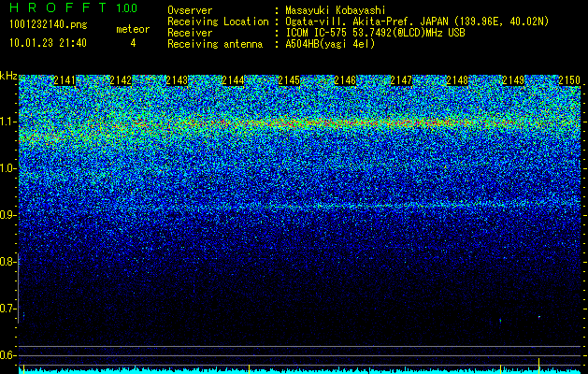Click the meteor count value 4
This screenshot has width=588, height=374.
pyautogui.click(x=133, y=43)
